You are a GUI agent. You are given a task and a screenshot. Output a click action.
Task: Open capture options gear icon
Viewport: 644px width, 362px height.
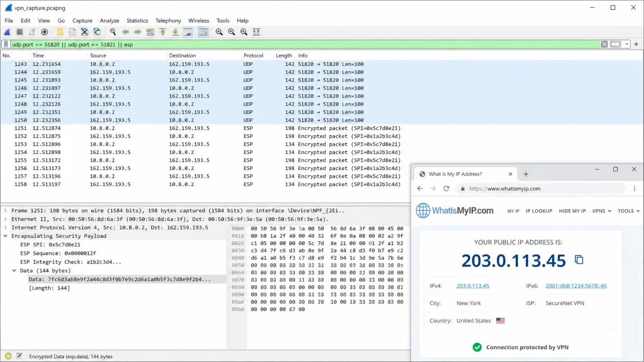[45, 32]
